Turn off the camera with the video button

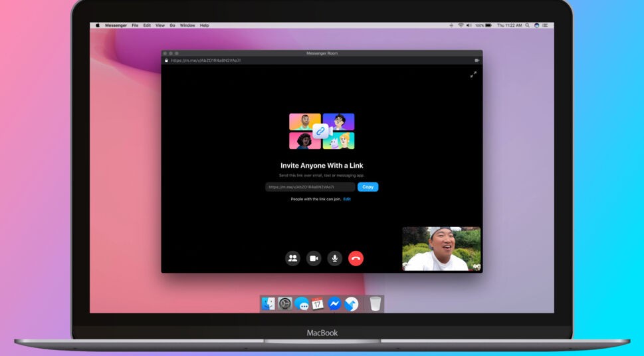[x=314, y=258]
